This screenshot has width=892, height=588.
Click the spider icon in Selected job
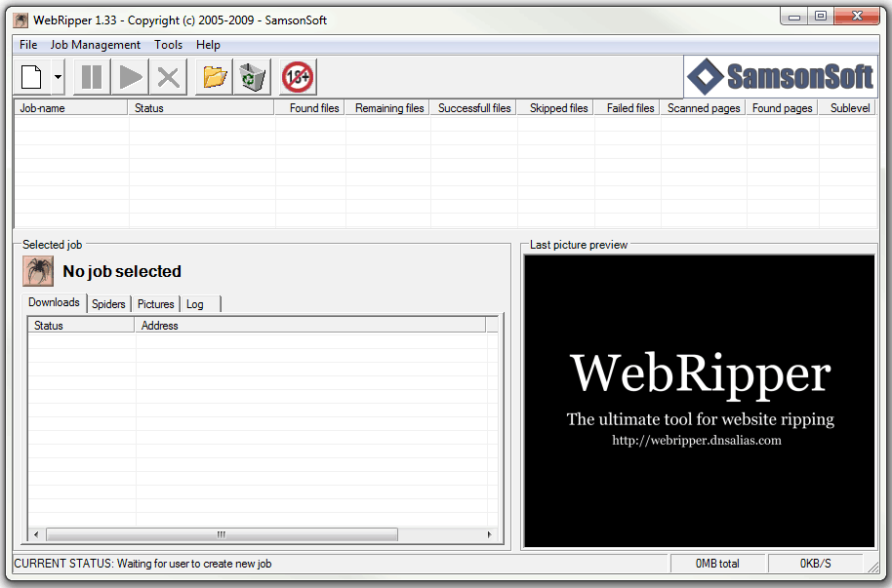tap(38, 271)
